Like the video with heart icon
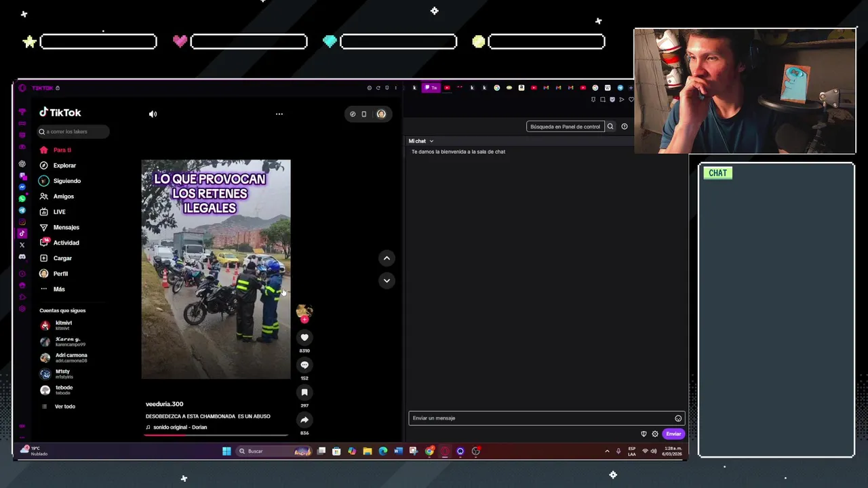 point(304,338)
